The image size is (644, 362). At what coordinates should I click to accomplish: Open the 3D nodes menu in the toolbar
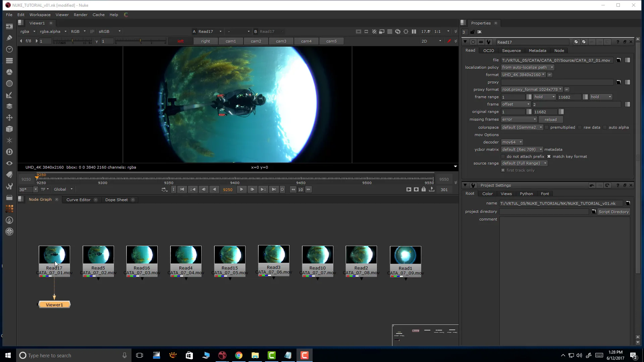coord(9,129)
